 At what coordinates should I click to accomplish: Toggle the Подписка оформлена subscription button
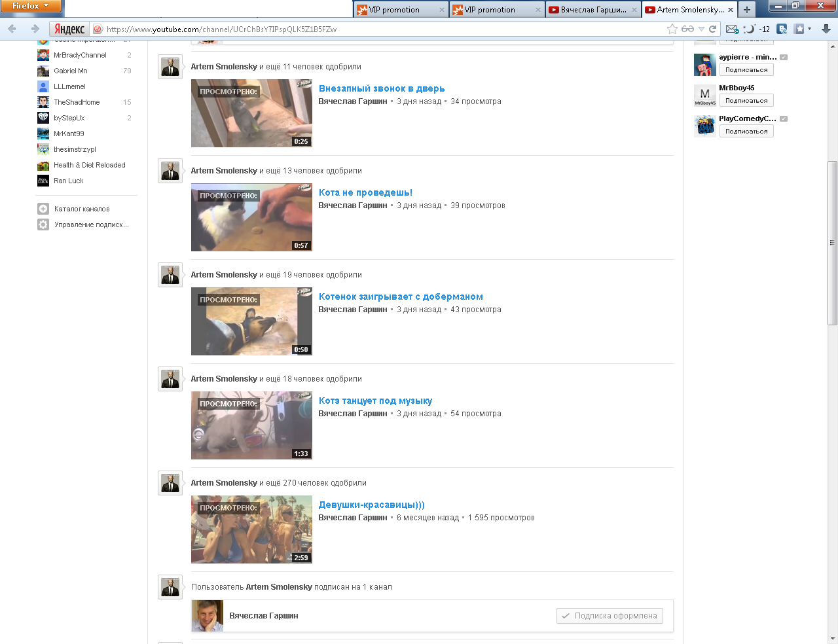[610, 616]
